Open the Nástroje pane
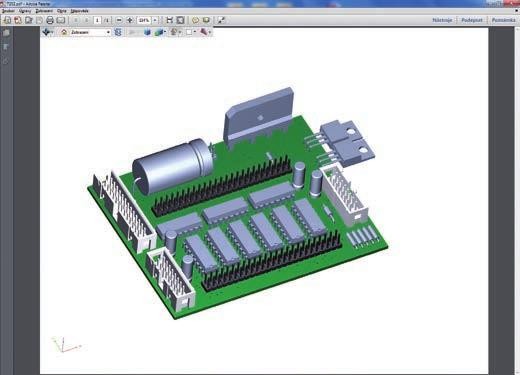520x375 pixels. (x=442, y=20)
